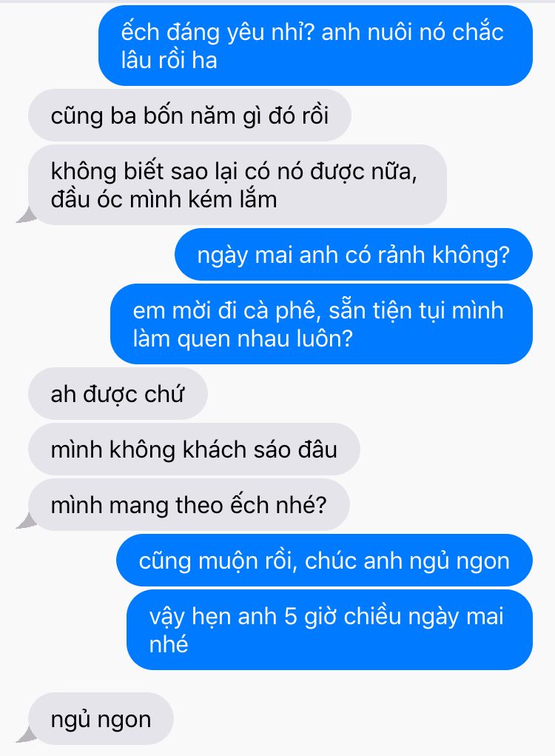Tap the 'ngày mai anh có rảnh không?' bubble
Image resolution: width=555 pixels, height=756 pixels.
(354, 254)
